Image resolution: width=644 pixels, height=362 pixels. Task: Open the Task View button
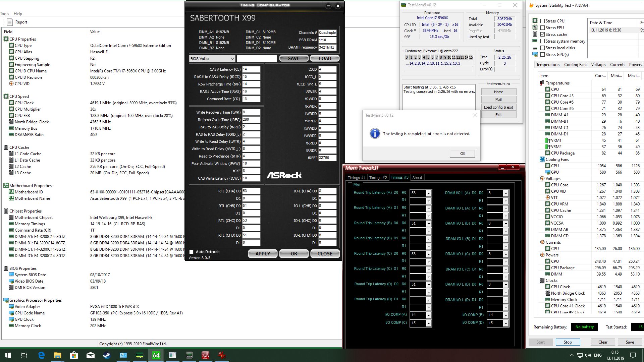24,355
